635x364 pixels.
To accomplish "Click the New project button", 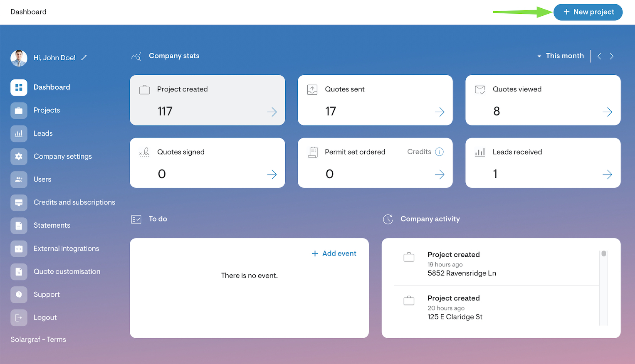I will click(x=588, y=12).
